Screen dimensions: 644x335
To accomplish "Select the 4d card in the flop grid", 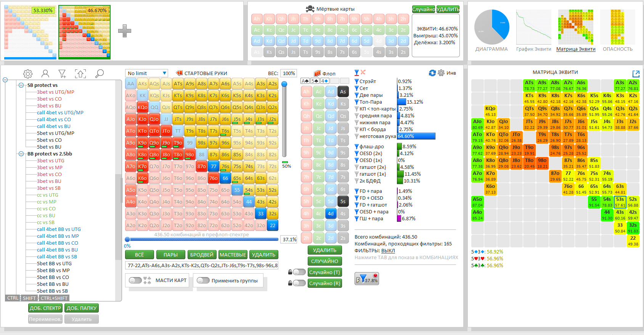I will (x=331, y=213).
